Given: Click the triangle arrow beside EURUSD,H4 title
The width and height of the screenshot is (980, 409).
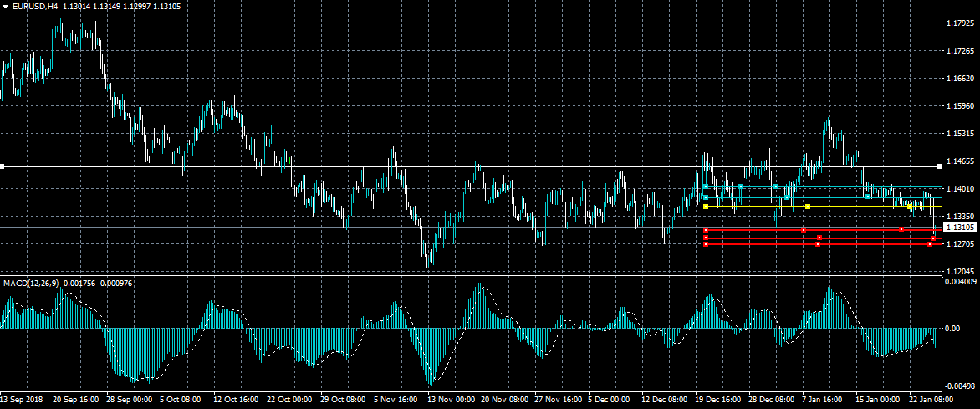Looking at the screenshot, I should pyautogui.click(x=6, y=6).
